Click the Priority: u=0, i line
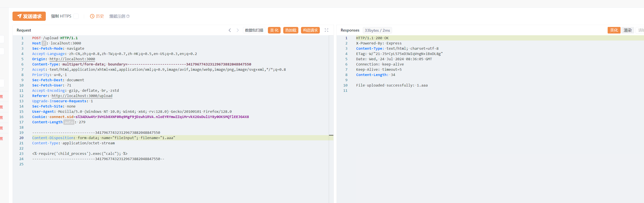The width and height of the screenshot is (644, 203). [x=49, y=75]
